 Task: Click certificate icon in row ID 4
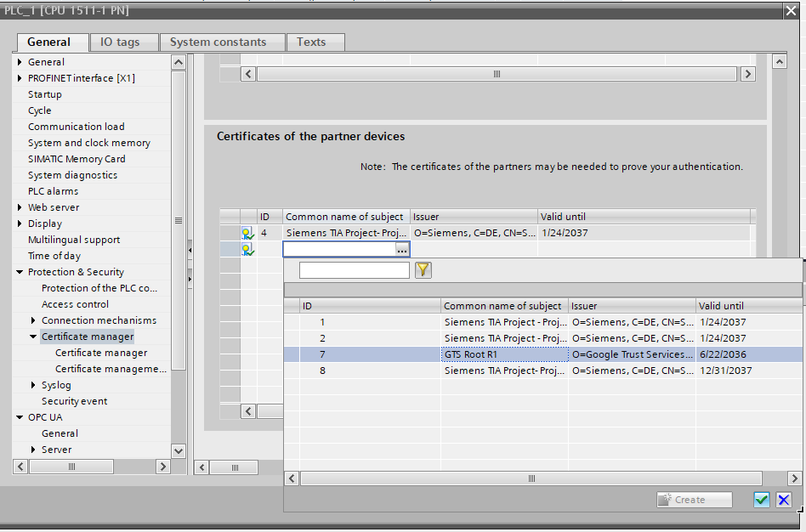[x=247, y=233]
